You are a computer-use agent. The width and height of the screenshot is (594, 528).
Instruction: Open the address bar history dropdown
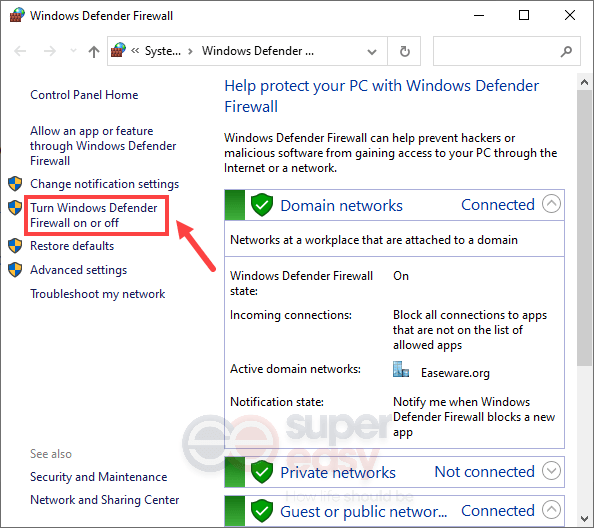tap(372, 52)
